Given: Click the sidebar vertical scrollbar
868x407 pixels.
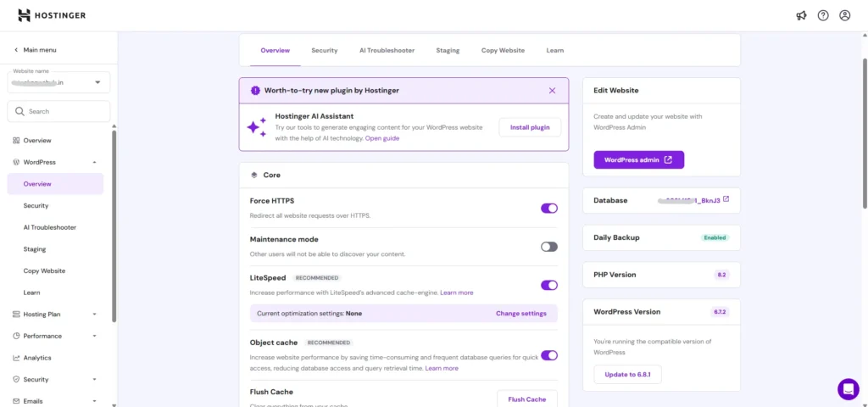Looking at the screenshot, I should pyautogui.click(x=114, y=226).
